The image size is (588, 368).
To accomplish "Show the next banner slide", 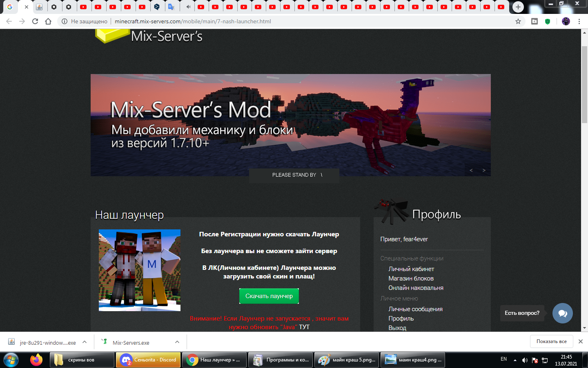I will point(484,170).
